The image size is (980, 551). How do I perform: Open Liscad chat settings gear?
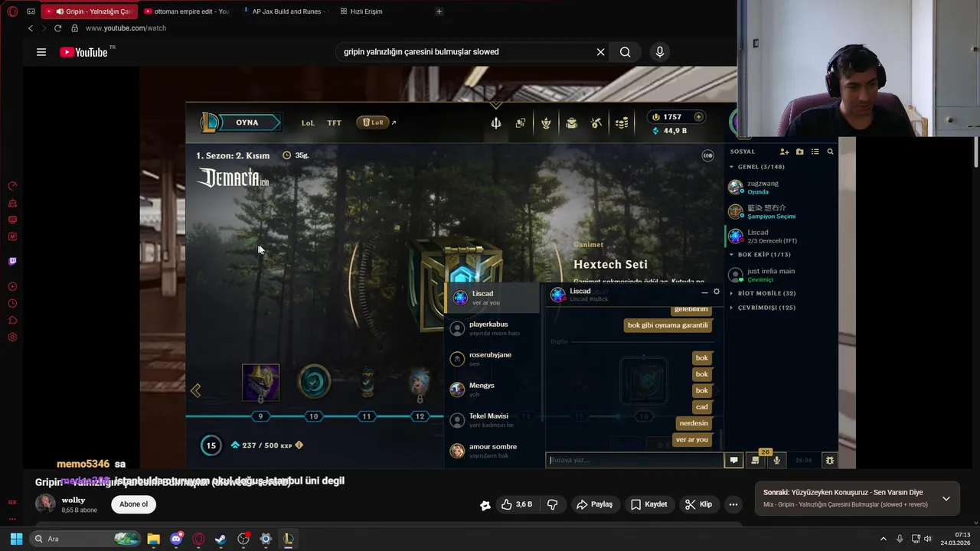click(x=717, y=292)
